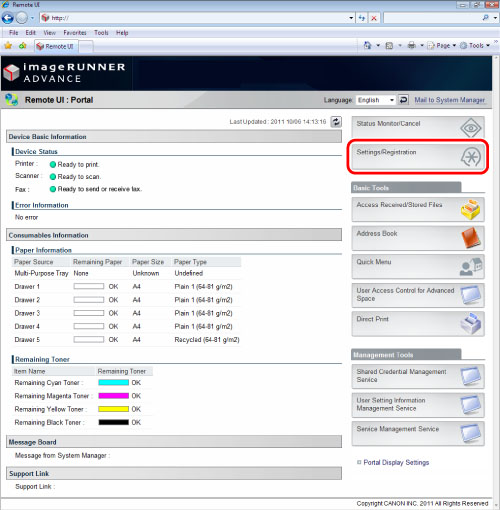Click the Mail to System Manager link
The width and height of the screenshot is (500, 510).
click(449, 100)
